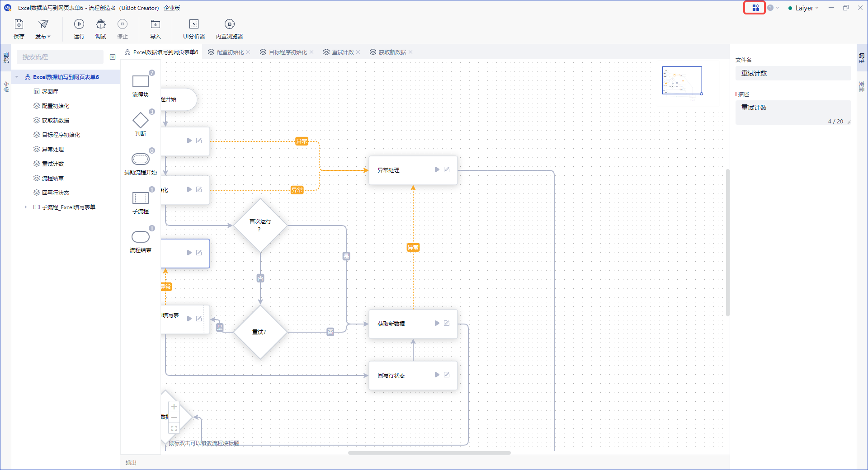Click the collapse-all icon beside search box
The image size is (868, 470).
(x=113, y=57)
